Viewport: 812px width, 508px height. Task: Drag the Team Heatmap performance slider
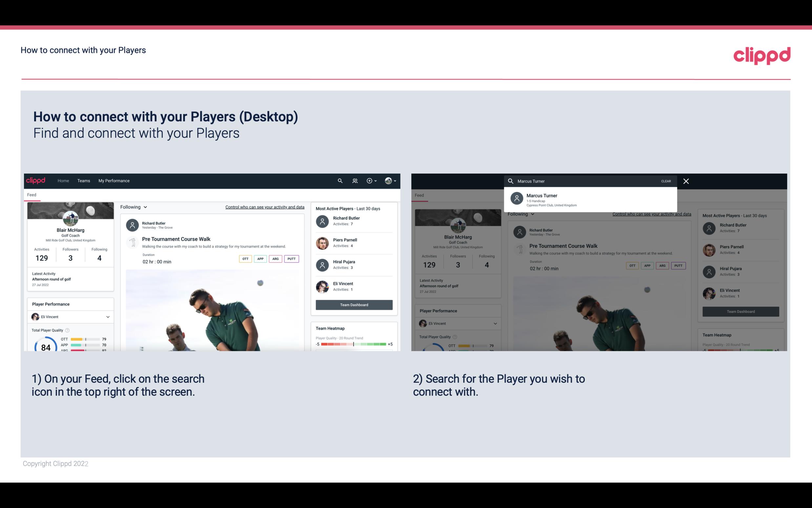tap(353, 345)
